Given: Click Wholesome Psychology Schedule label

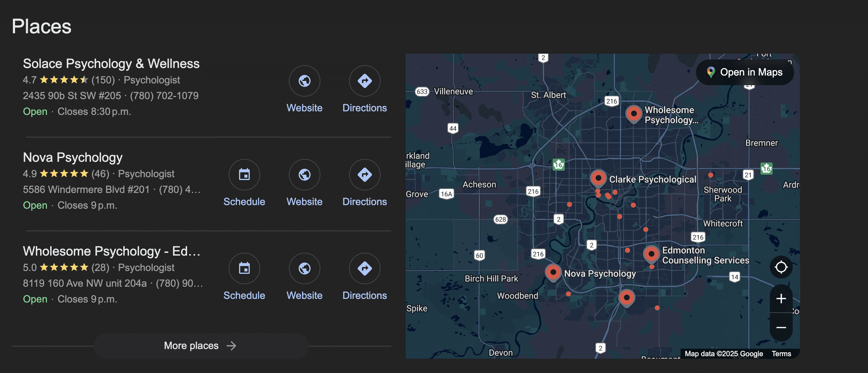Looking at the screenshot, I should point(244,296).
